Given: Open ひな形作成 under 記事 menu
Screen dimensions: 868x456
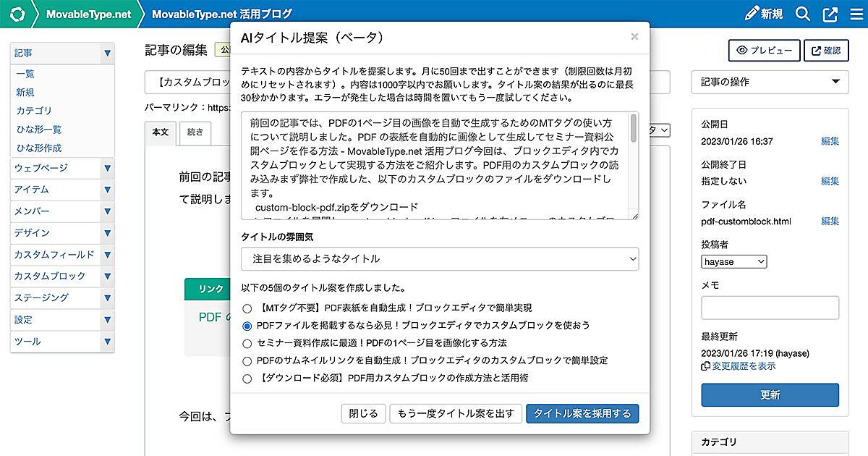Looking at the screenshot, I should click(39, 148).
